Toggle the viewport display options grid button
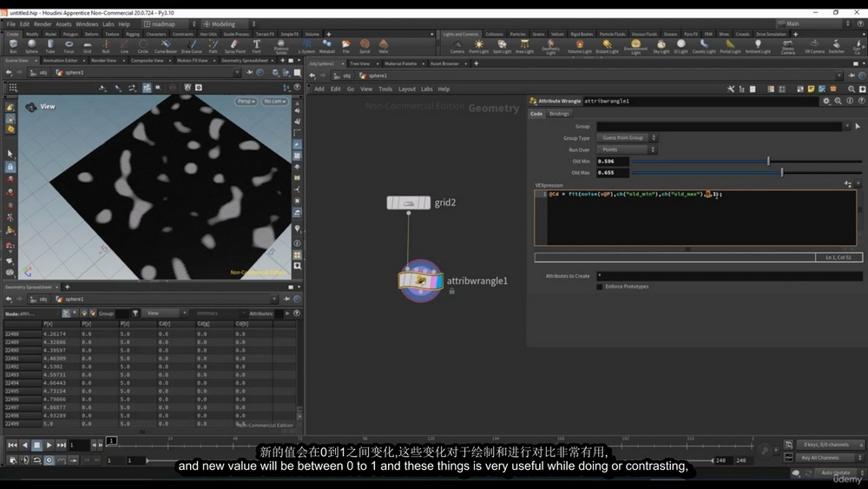 coord(13,88)
